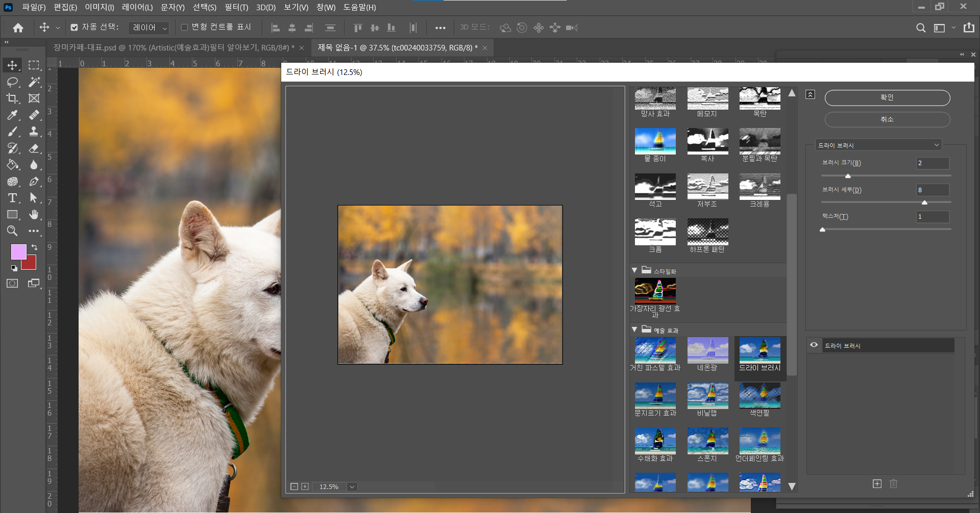Select the Crop tool

[x=13, y=98]
